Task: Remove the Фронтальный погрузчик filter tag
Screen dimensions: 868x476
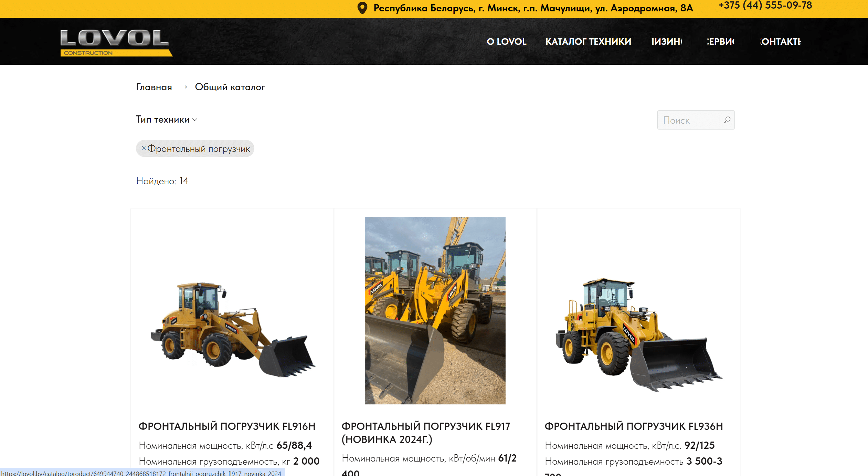Action: pos(144,148)
